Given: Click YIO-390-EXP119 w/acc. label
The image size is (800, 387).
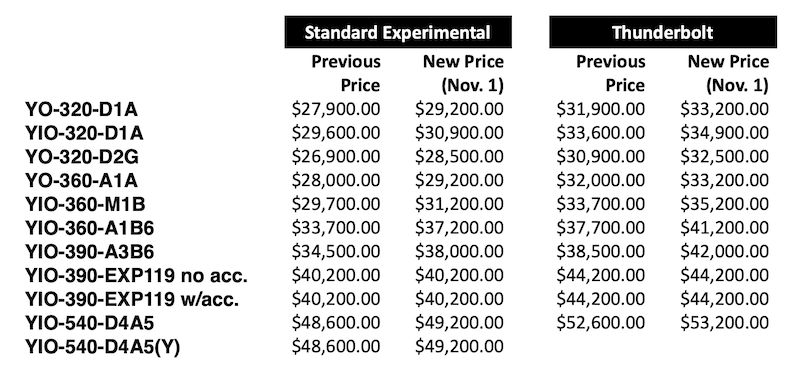Looking at the screenshot, I should 132,299.
